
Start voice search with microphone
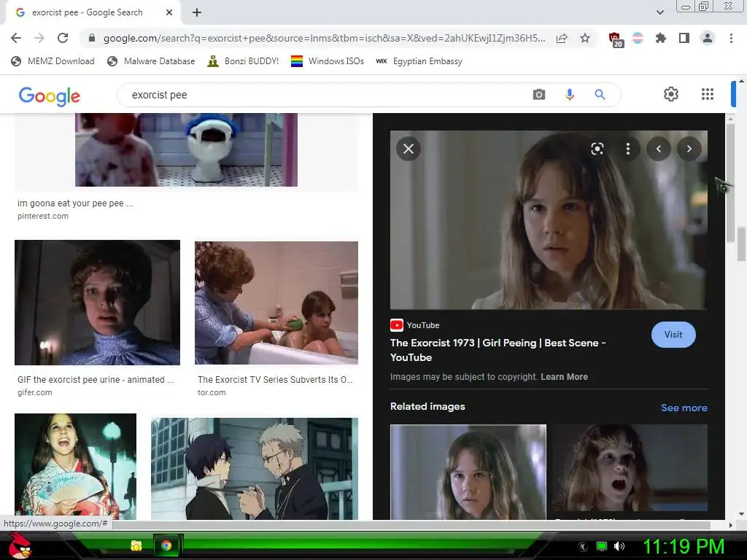pos(569,94)
